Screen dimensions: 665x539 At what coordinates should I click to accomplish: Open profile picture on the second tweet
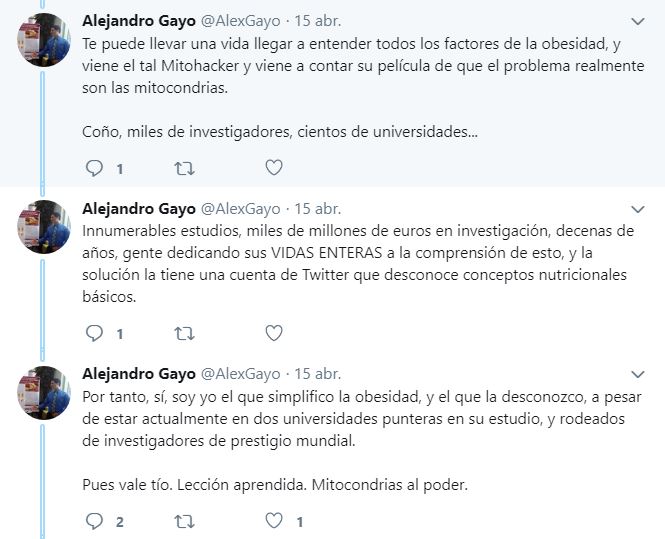coord(44,227)
